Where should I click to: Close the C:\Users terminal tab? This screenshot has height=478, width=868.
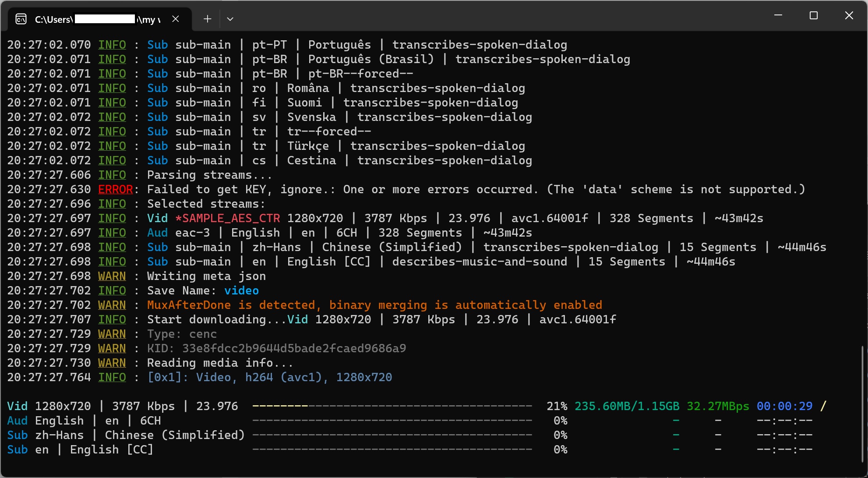[x=176, y=19]
